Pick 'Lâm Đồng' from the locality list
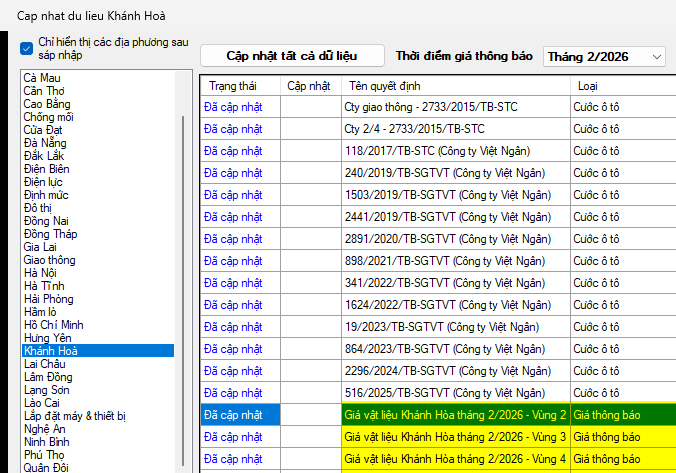Screen dimensions: 676x473 [50, 377]
